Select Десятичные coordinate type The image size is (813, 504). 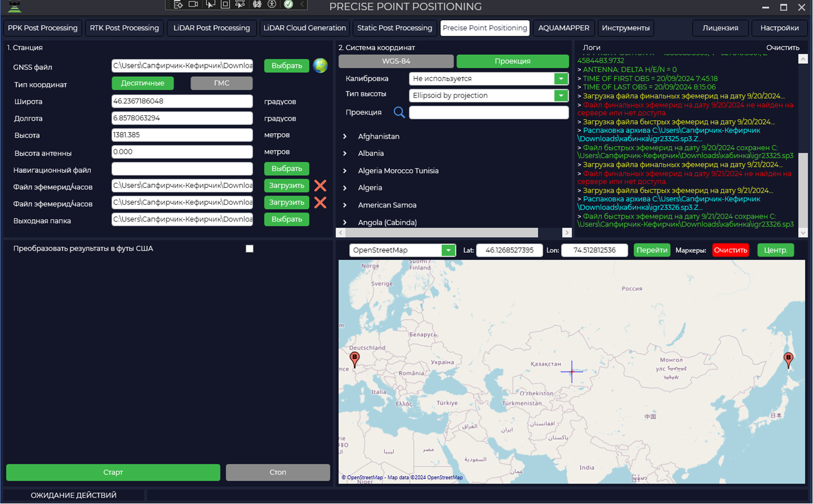[x=143, y=83]
